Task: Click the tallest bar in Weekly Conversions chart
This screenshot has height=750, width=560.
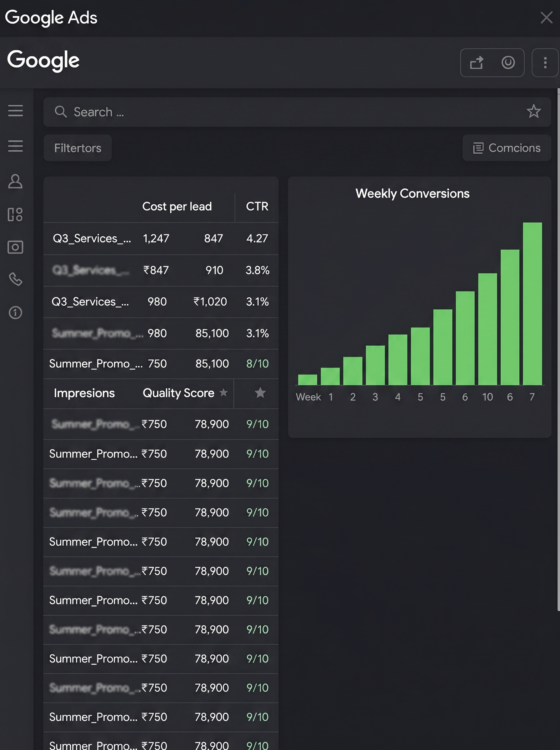Action: (x=532, y=304)
